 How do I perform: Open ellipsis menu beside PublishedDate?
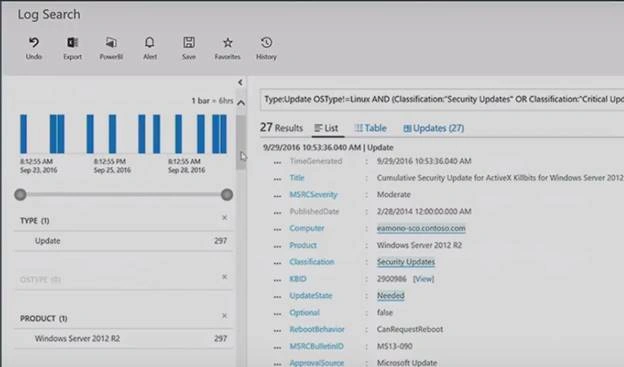(277, 213)
